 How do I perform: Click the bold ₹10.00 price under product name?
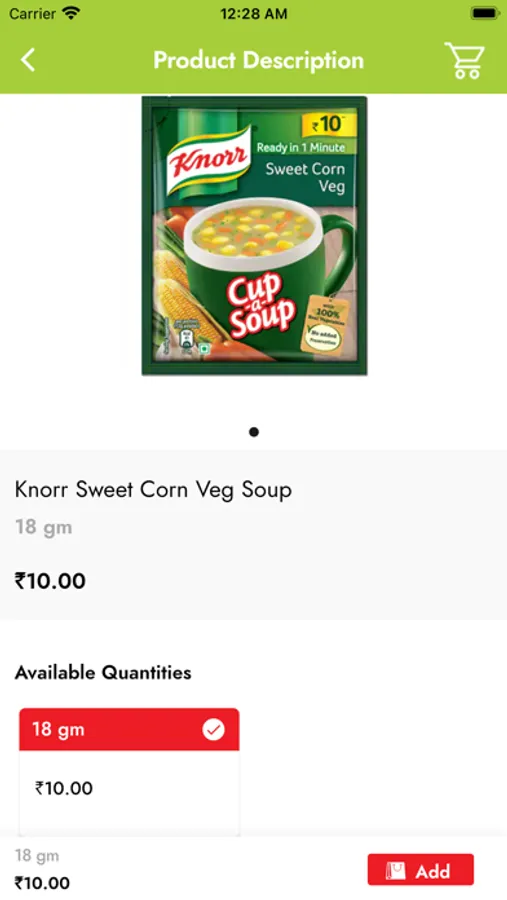[50, 581]
